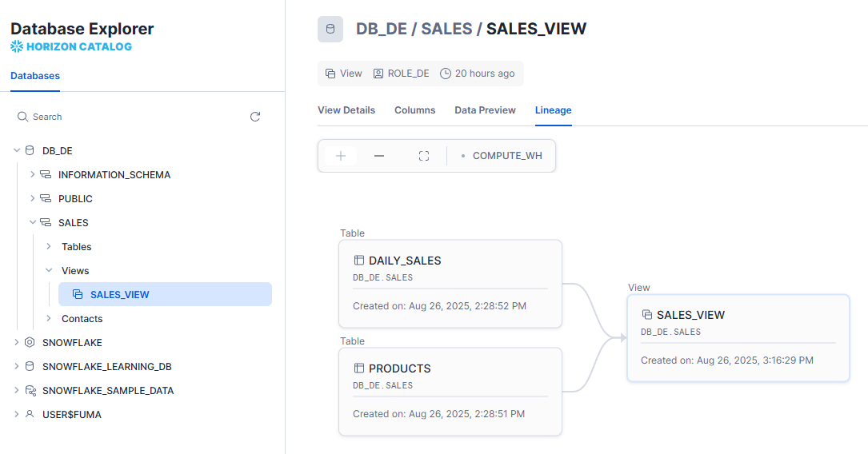Expand the SNOWFLAKE_LEARNING_DB database
The width and height of the screenshot is (868, 454).
(x=17, y=367)
